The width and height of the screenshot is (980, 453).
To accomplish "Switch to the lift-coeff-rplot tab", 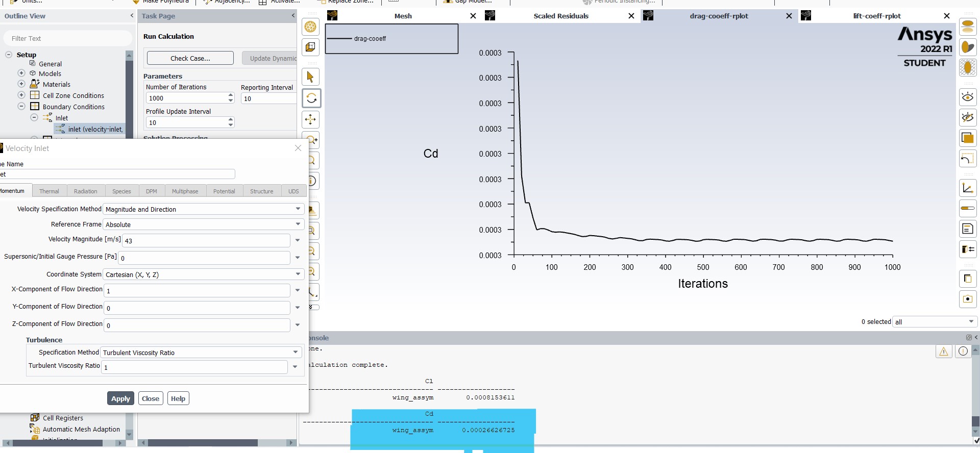I will pos(877,16).
